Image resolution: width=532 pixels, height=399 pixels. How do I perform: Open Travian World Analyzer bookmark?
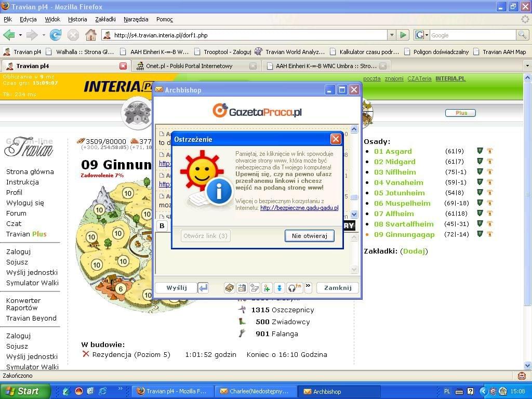click(290, 51)
